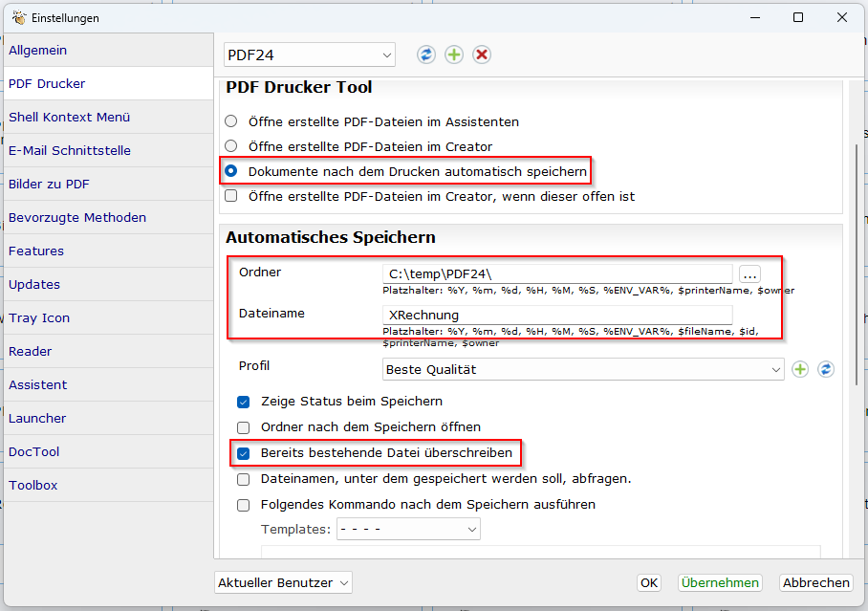Click the green plus icon next to Profil
The width and height of the screenshot is (868, 611).
[800, 369]
